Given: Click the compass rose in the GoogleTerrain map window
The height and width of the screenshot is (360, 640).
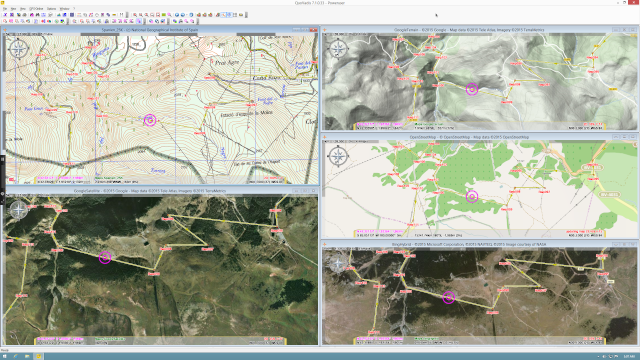Looking at the screenshot, I should [x=338, y=49].
